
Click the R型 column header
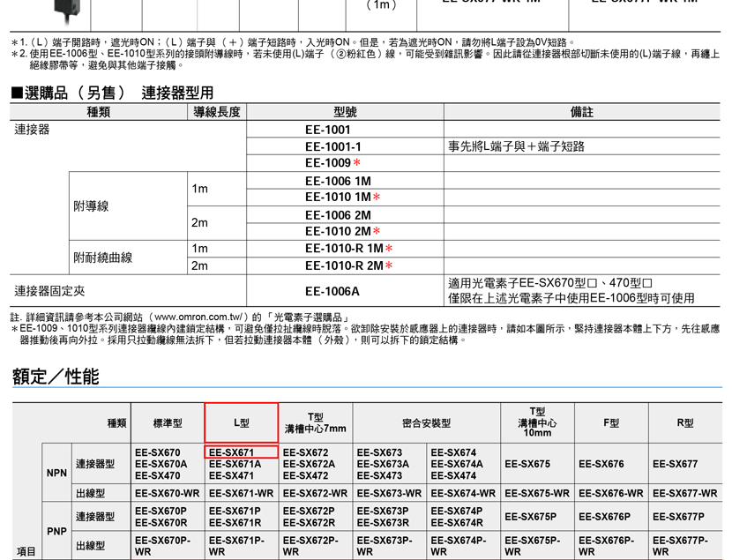coord(685,423)
